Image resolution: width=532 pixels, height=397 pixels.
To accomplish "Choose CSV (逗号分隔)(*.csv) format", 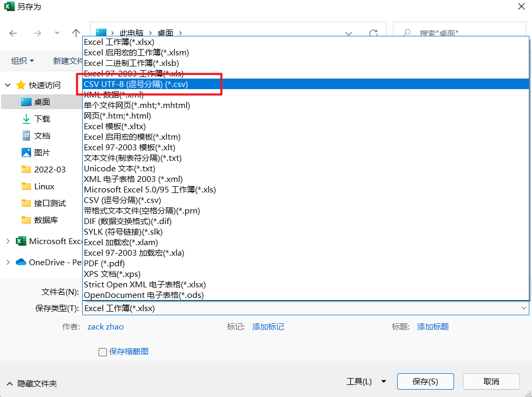I will 306,200.
